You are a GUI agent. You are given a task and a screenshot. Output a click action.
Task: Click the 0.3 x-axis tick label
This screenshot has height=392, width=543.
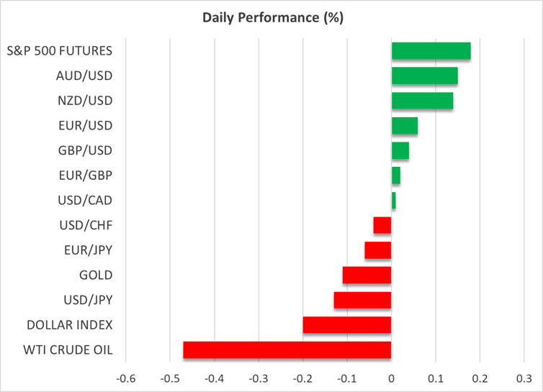[524, 378]
